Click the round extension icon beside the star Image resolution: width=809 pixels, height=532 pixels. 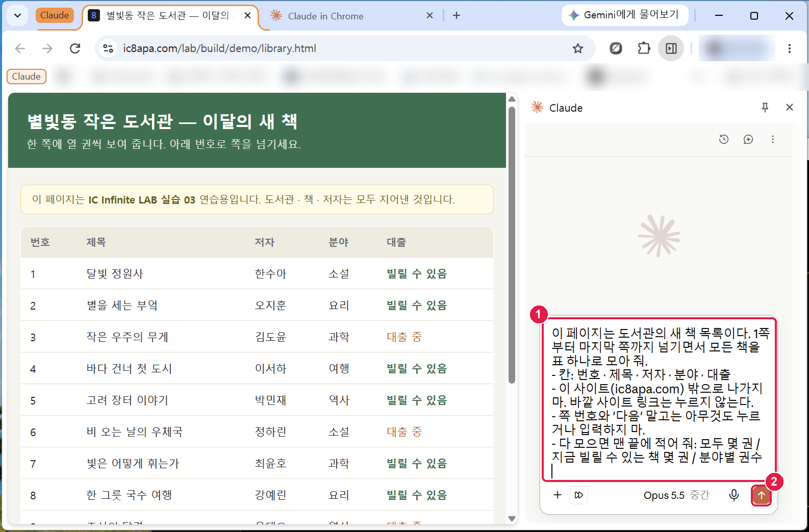(x=616, y=48)
